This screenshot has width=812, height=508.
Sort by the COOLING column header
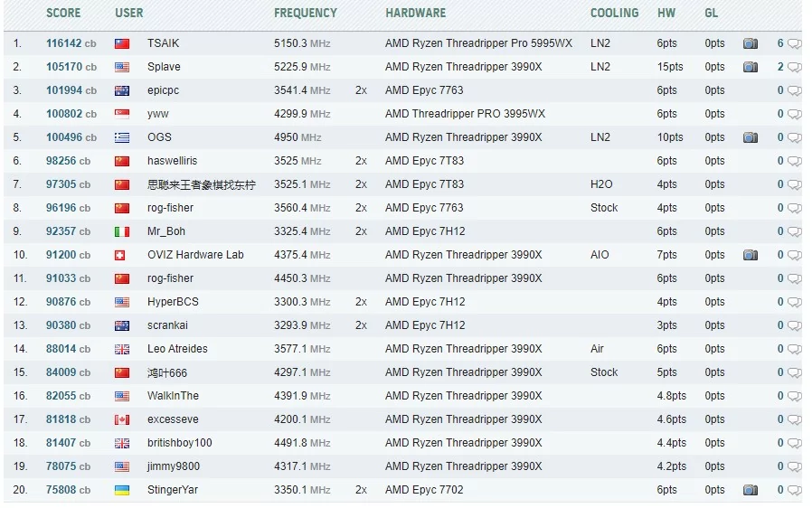pos(614,13)
